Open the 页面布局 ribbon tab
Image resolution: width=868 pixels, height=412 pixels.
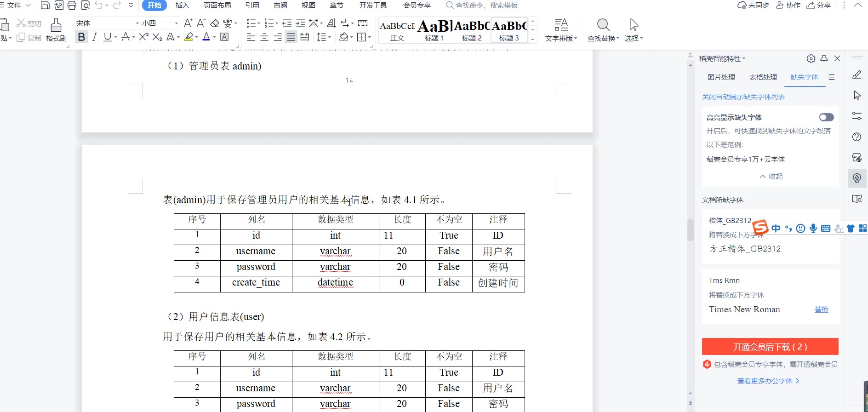(217, 6)
